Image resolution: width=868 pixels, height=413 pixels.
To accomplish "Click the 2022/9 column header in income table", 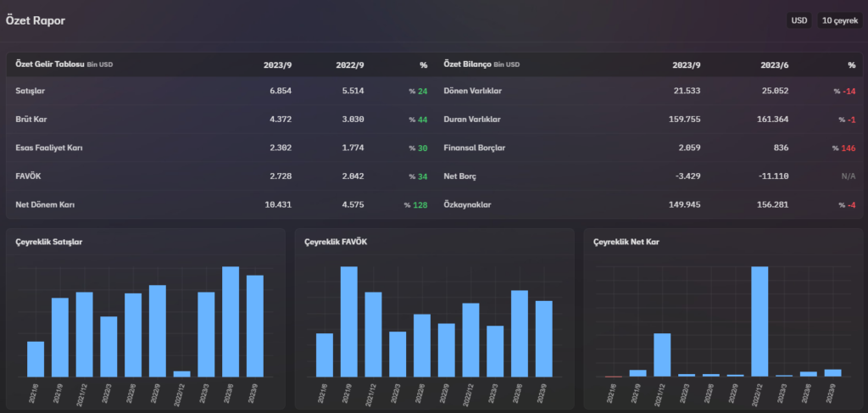I will [x=350, y=64].
